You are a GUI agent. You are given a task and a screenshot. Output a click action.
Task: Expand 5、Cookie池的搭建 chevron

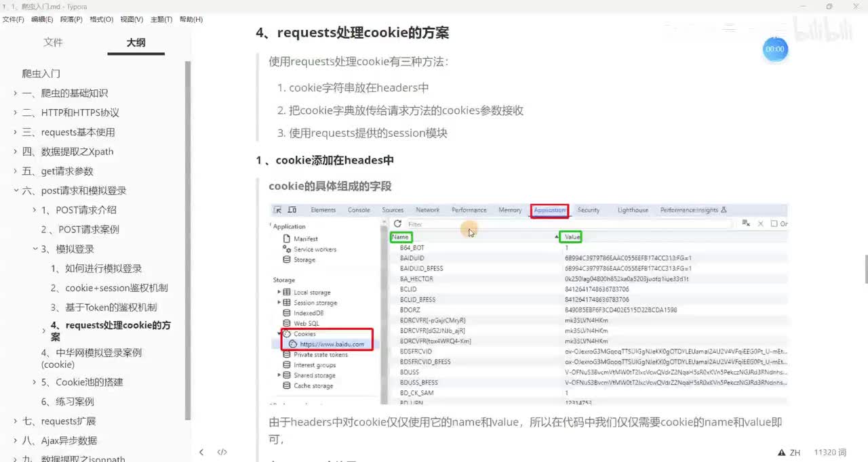pos(35,382)
